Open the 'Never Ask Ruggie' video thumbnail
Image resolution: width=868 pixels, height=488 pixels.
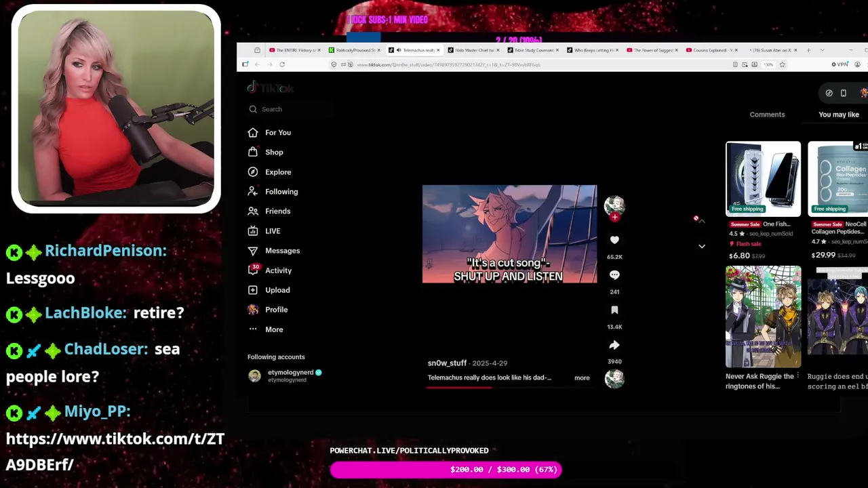763,317
